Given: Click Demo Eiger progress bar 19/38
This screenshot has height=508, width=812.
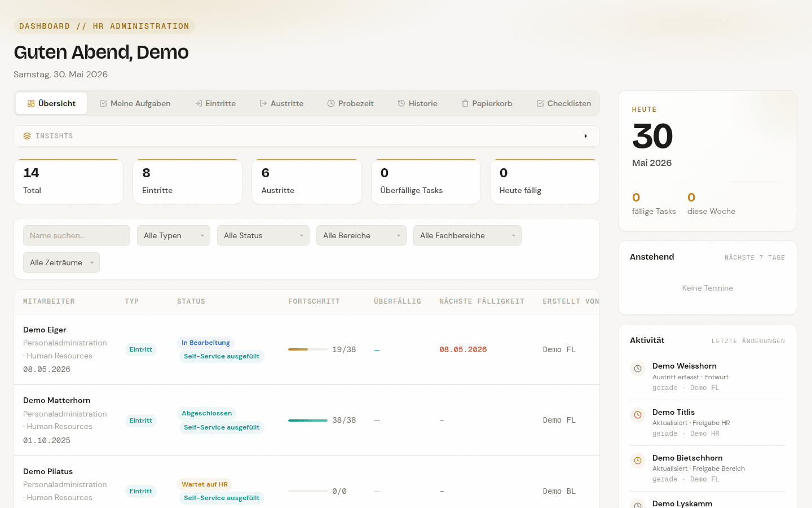Looking at the screenshot, I should [308, 349].
